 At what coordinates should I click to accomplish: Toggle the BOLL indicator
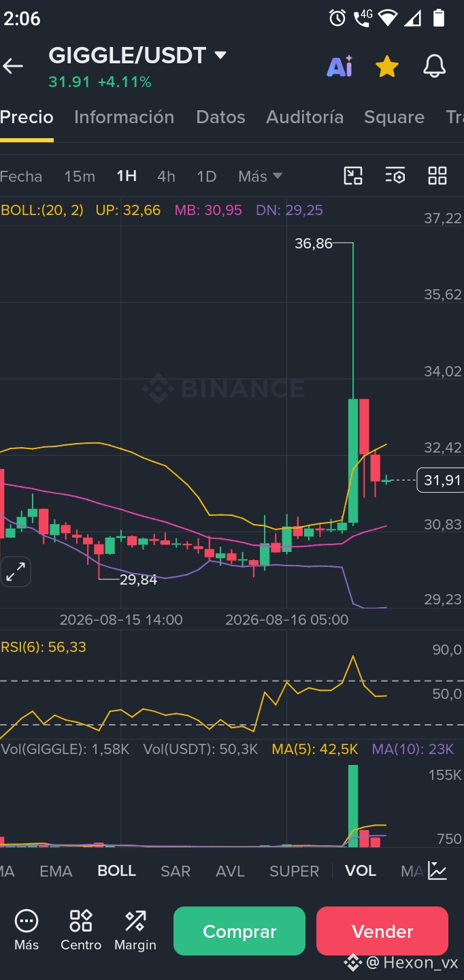(116, 871)
